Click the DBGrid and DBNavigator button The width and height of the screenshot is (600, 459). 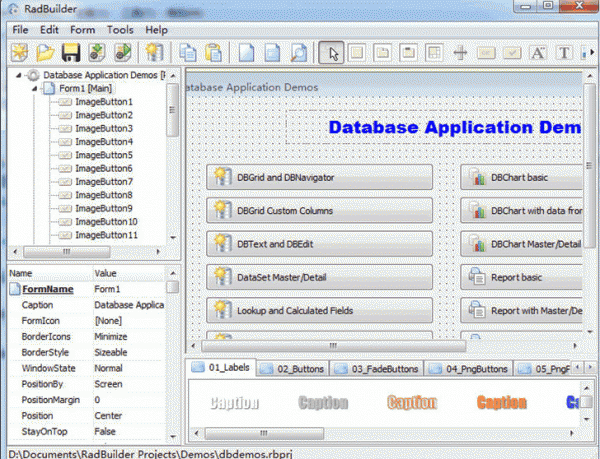point(320,177)
